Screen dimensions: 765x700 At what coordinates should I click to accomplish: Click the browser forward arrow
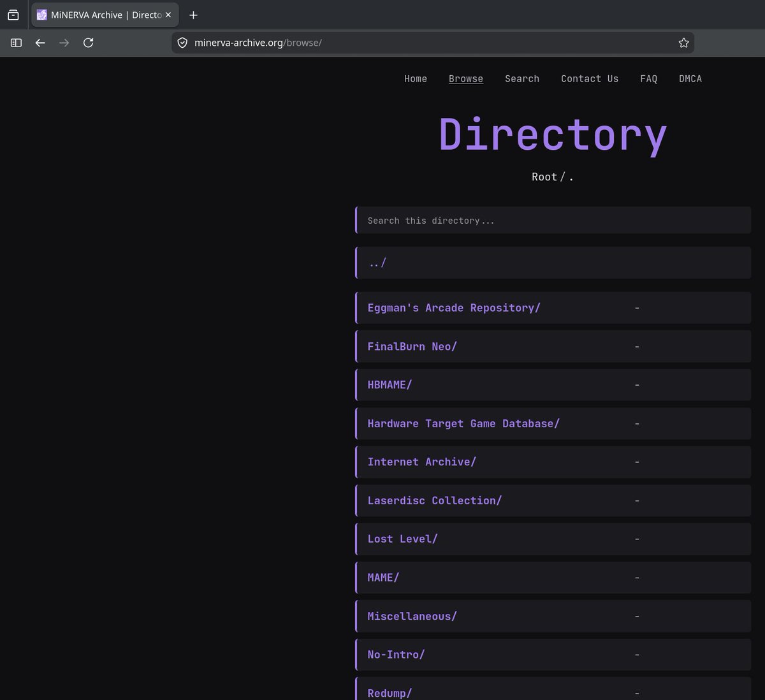coord(64,43)
